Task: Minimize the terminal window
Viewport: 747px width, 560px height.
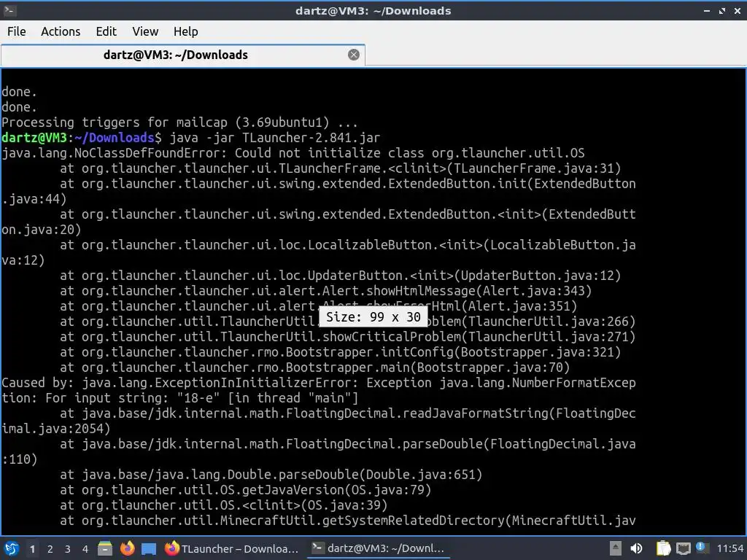Action: pos(706,10)
